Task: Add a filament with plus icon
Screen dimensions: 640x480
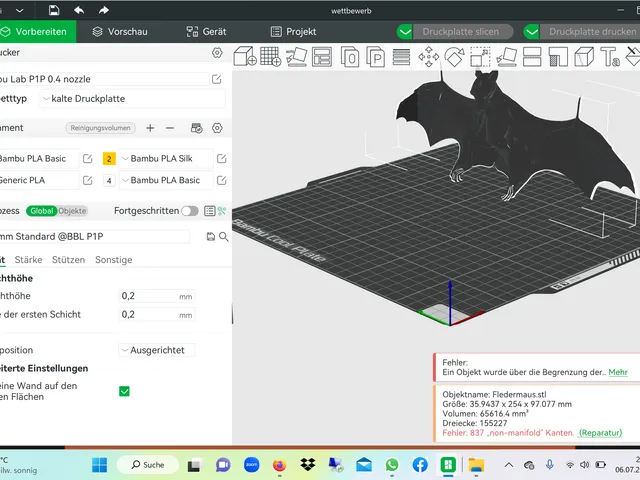Action: click(x=150, y=128)
